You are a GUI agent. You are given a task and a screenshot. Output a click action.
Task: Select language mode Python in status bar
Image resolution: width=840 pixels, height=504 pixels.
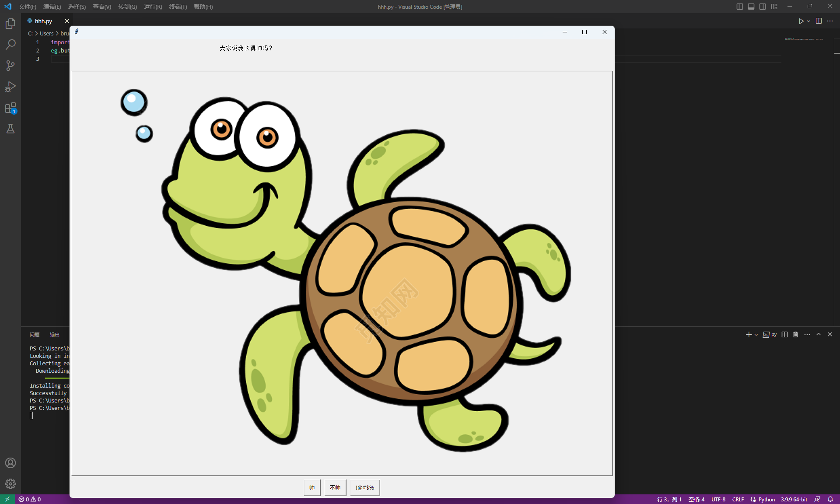click(766, 499)
